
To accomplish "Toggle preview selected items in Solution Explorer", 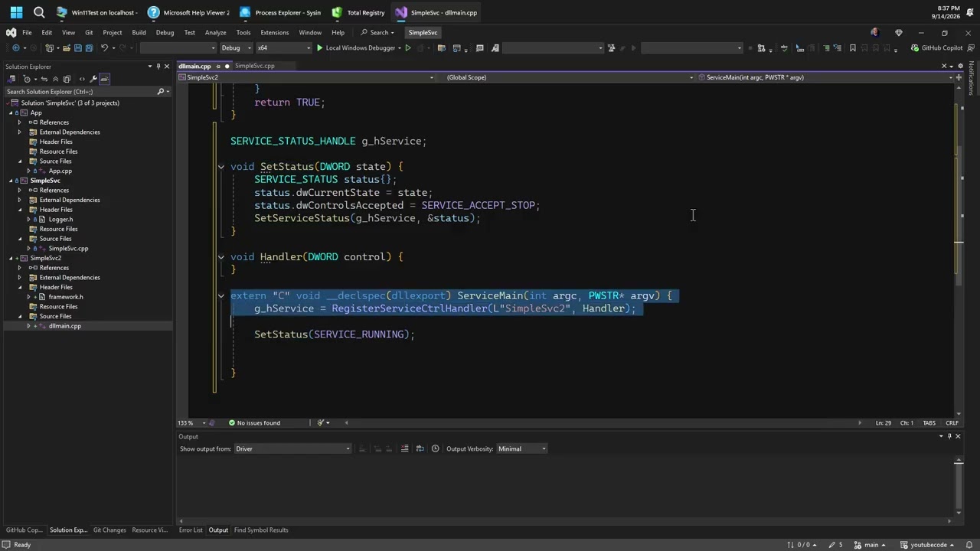I will 105,79.
